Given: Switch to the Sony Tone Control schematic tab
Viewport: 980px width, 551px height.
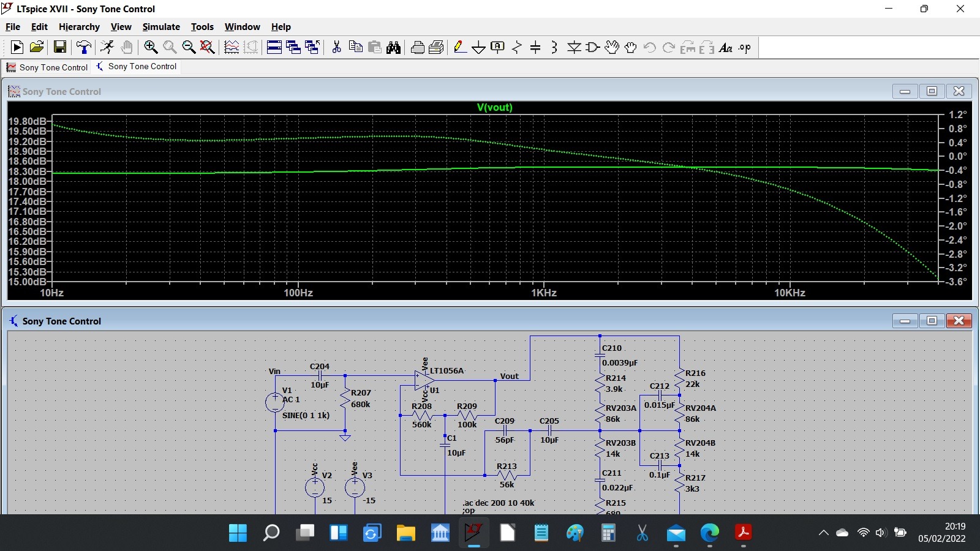Looking at the screenshot, I should 137,67.
